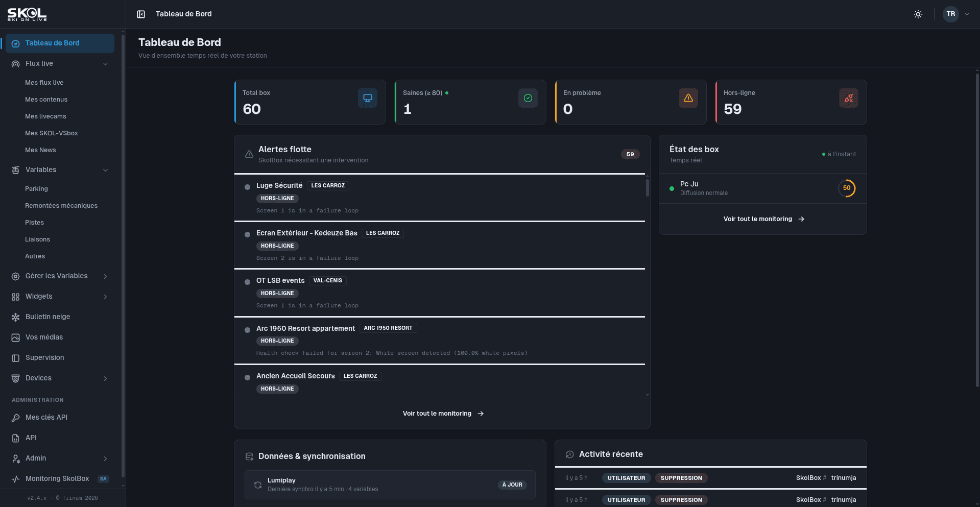
Task: Open the Bulletin neige snowflake item
Action: (60, 317)
